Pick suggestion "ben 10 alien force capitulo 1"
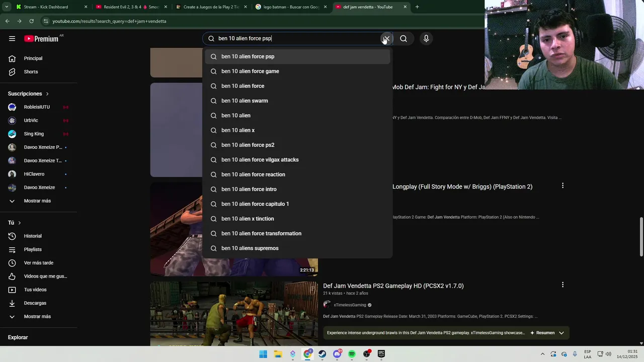 click(x=297, y=204)
